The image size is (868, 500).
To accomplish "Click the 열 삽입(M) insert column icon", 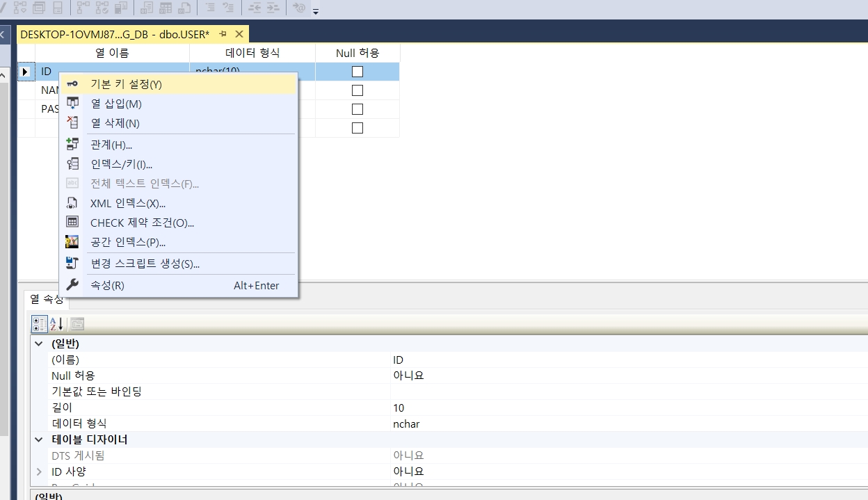I will [x=72, y=103].
